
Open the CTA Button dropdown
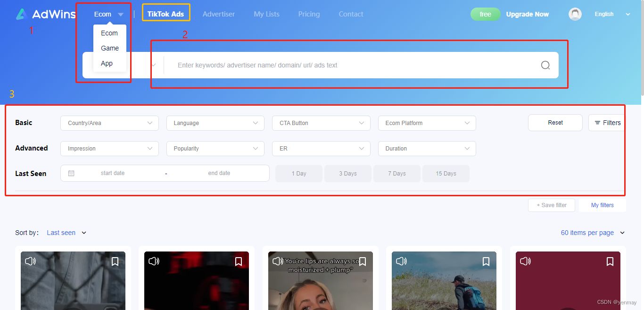[x=322, y=123]
